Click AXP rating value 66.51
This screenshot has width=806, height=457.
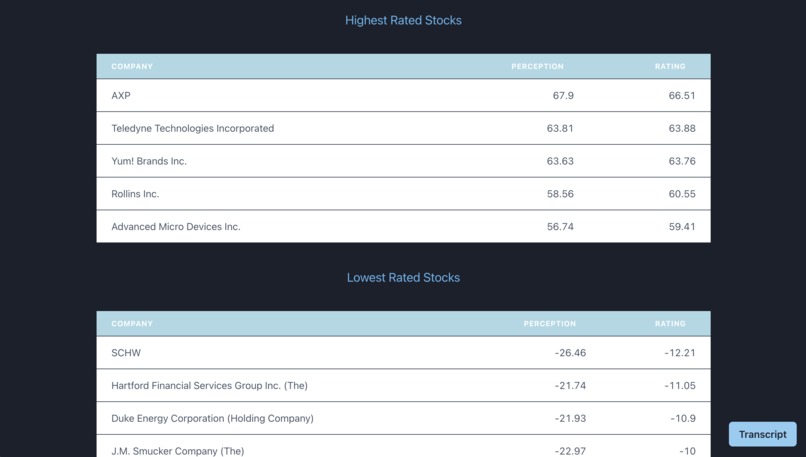point(682,96)
